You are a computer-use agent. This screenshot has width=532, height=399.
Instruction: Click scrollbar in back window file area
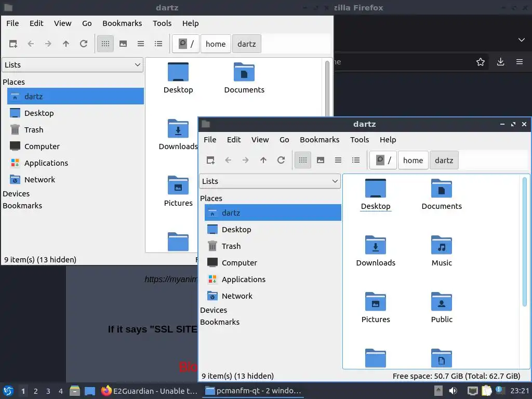point(327,88)
